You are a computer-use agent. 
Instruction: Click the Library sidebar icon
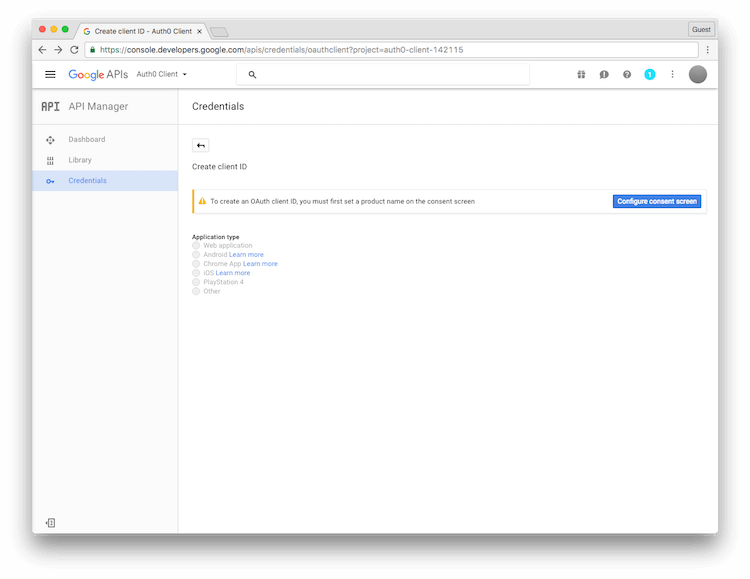pos(50,160)
